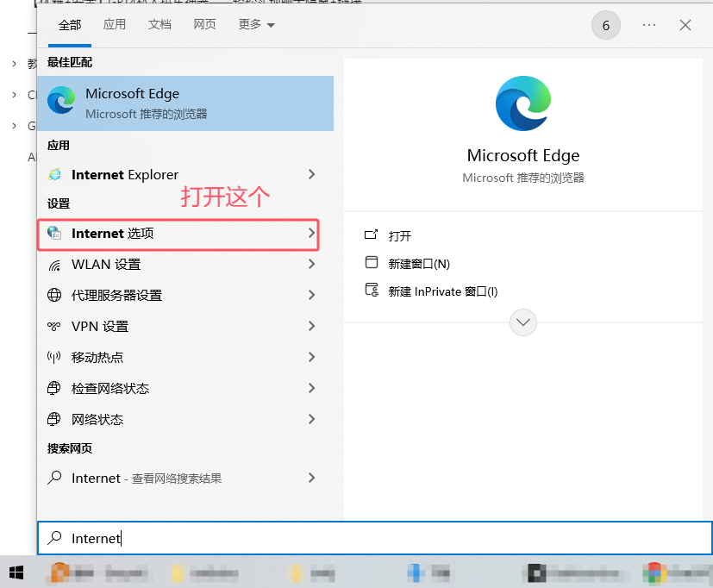The height and width of the screenshot is (588, 713).
Task: Click the 移动热点 hotspot icon
Action: click(54, 358)
